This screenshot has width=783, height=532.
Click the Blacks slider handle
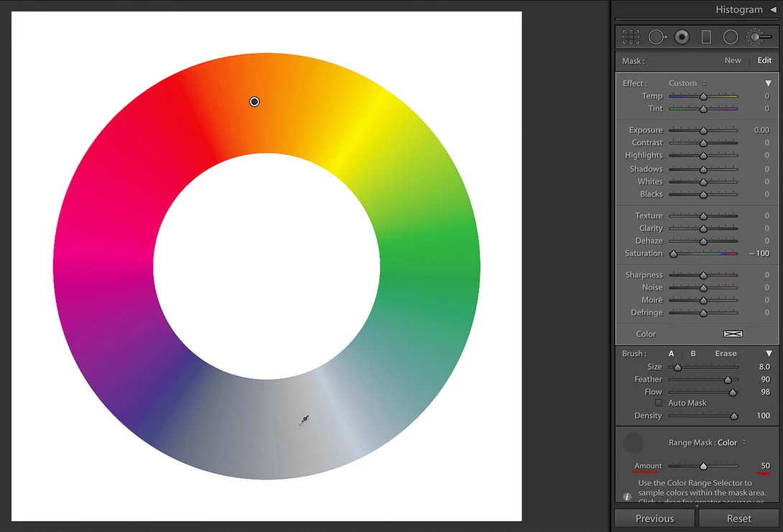(x=703, y=195)
